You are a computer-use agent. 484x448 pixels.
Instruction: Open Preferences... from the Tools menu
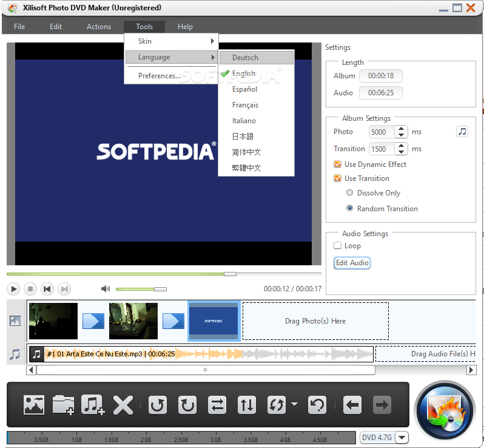(159, 76)
